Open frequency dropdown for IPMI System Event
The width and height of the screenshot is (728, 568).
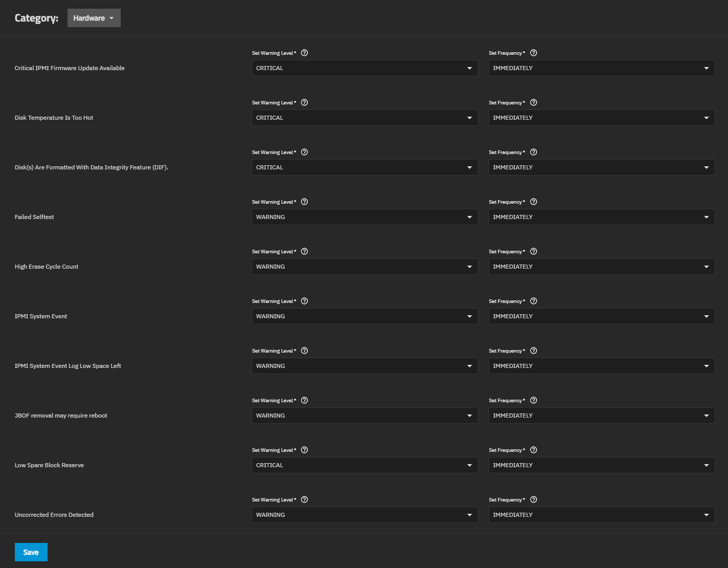pos(601,316)
